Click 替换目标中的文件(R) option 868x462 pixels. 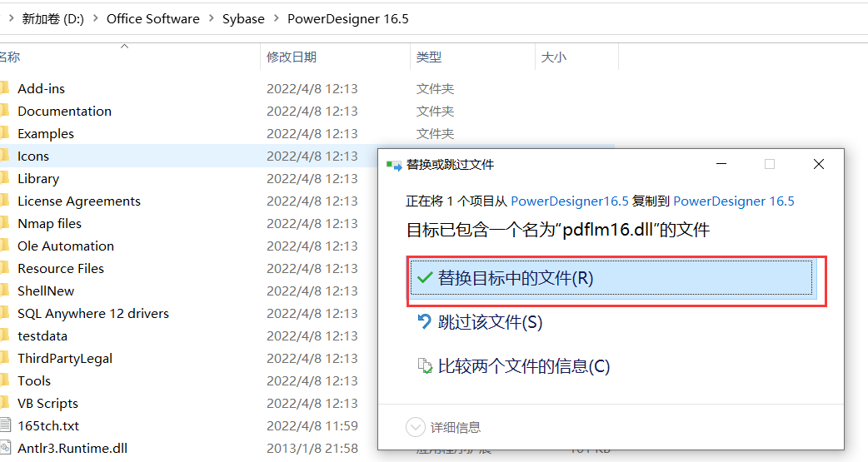pos(611,278)
